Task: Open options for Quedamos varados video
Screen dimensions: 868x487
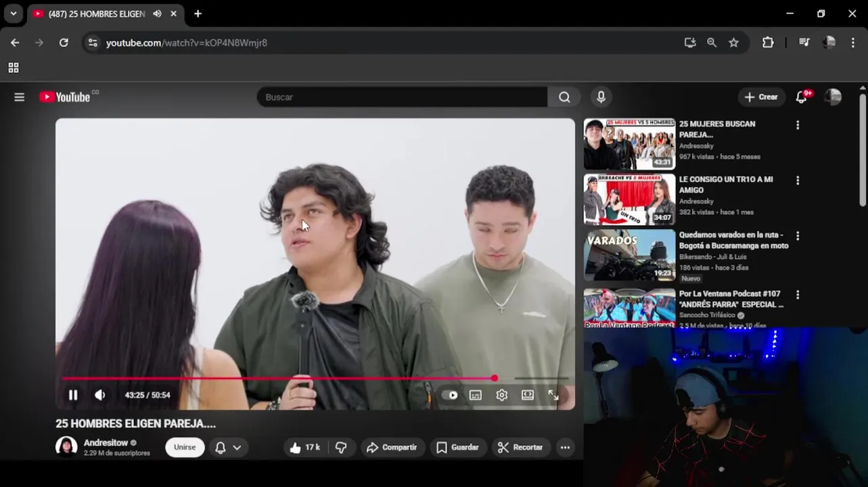Action: point(798,236)
